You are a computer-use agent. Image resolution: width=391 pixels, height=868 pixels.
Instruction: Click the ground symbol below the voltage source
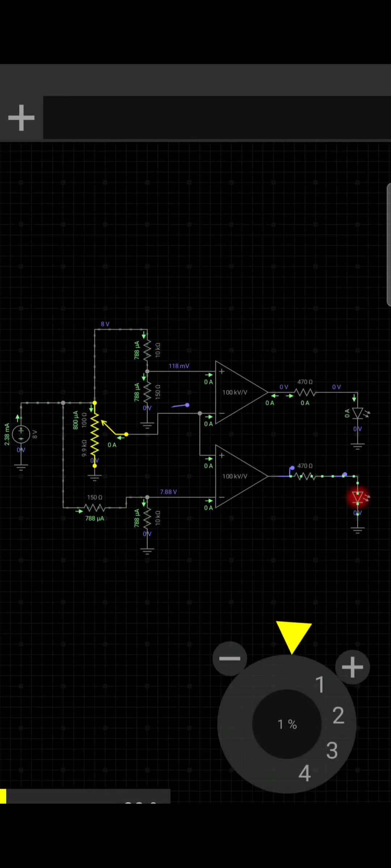pyautogui.click(x=21, y=467)
